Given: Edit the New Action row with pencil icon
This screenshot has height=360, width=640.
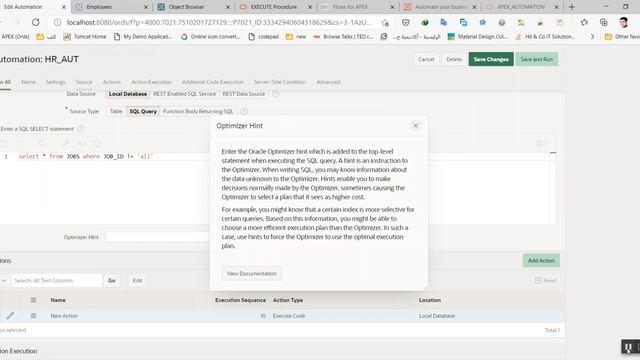Looking at the screenshot, I should [10, 316].
